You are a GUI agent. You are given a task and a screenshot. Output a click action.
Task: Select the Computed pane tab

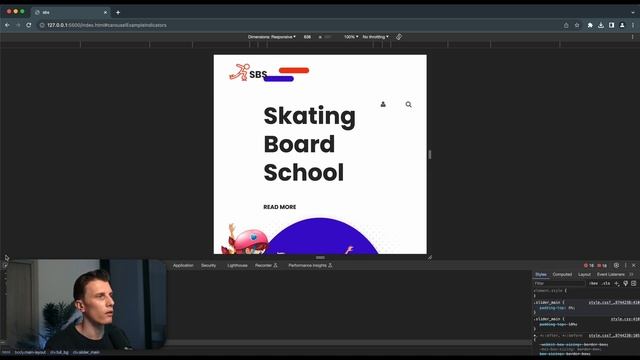pyautogui.click(x=562, y=274)
